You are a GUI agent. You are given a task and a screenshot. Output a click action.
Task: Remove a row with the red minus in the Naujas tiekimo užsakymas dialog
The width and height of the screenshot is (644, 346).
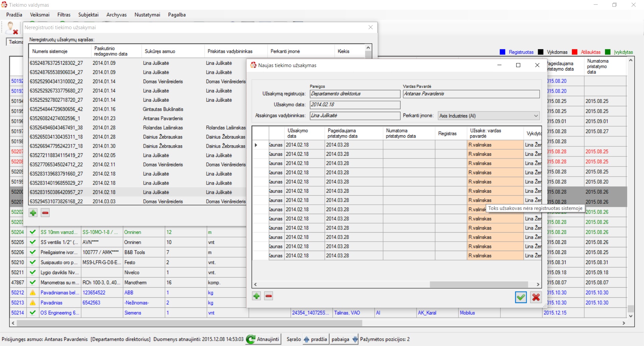coord(269,296)
